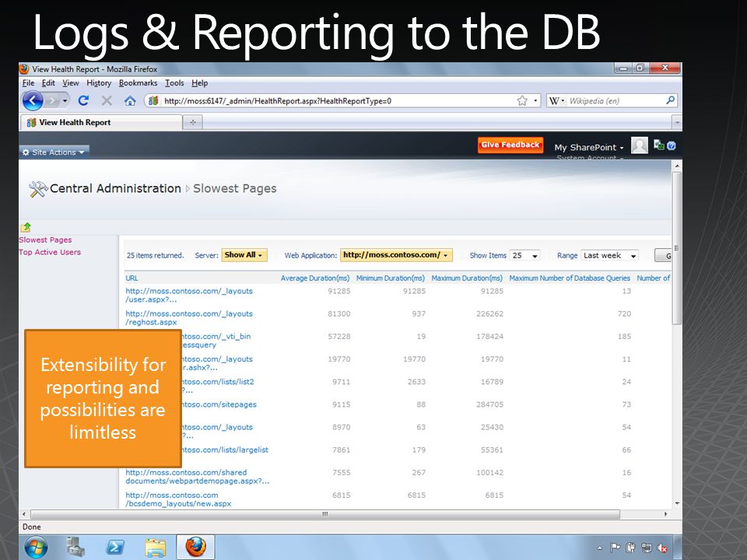Click the green up arrow navigate icon
The height and width of the screenshot is (560, 747).
click(x=26, y=227)
